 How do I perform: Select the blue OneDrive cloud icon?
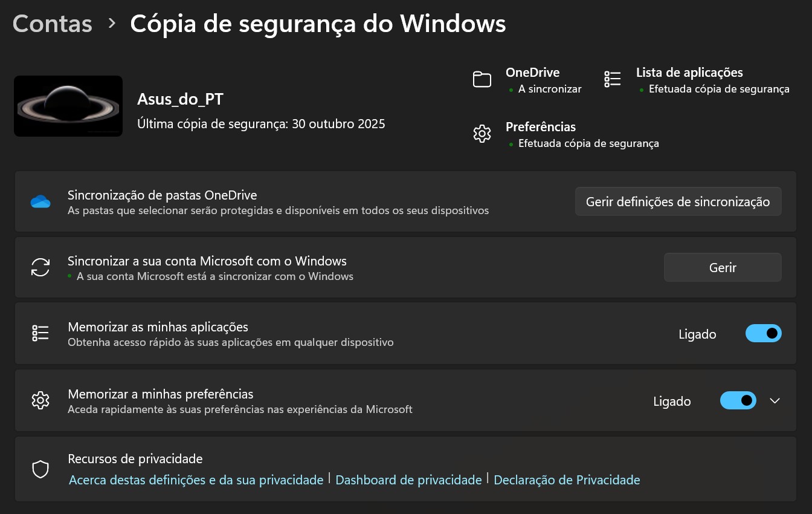pos(40,201)
